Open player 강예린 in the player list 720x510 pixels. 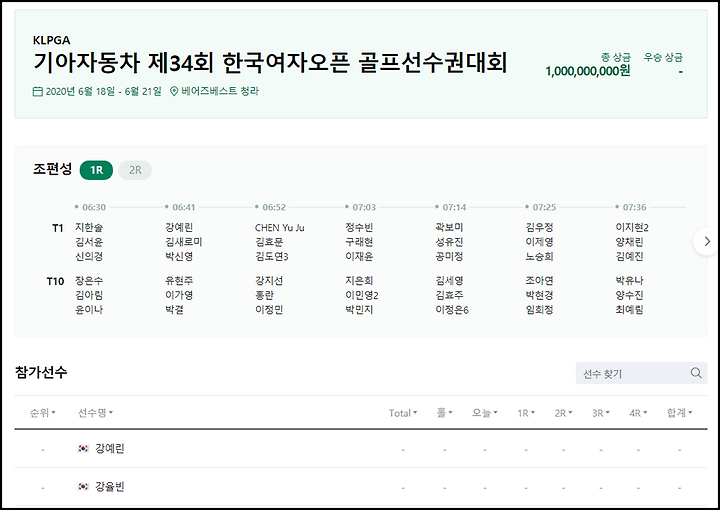[x=110, y=448]
